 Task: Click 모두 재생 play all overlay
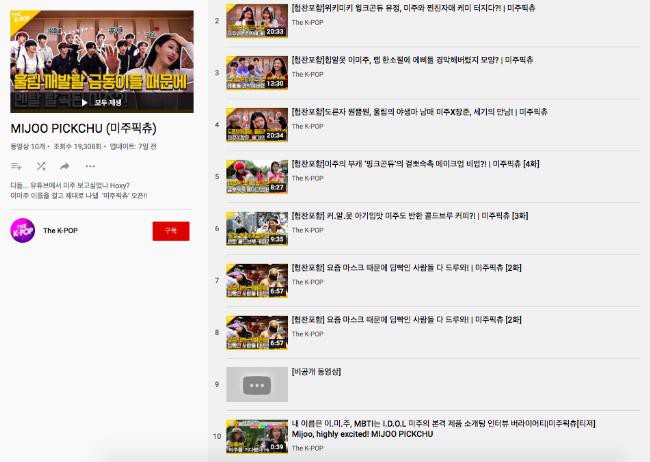pos(102,102)
